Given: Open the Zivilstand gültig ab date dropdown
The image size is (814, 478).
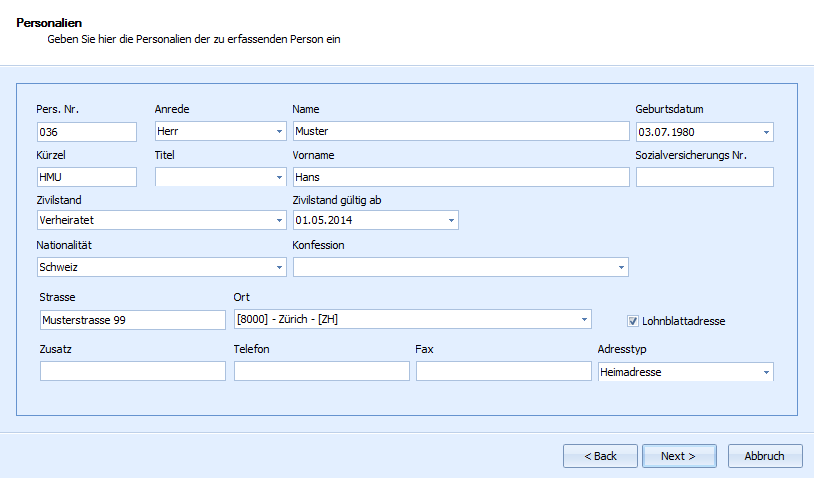Looking at the screenshot, I should point(451,220).
